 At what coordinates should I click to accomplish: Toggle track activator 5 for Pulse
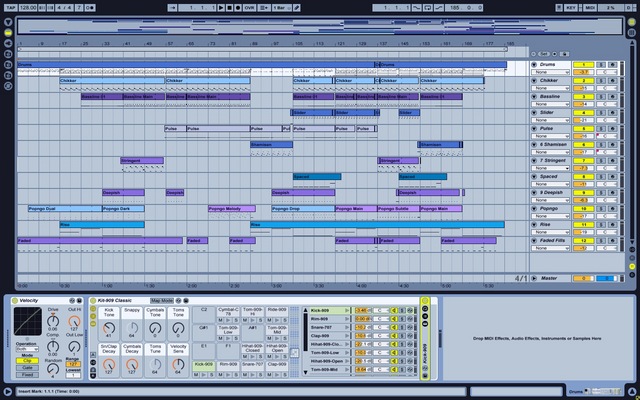(584, 129)
